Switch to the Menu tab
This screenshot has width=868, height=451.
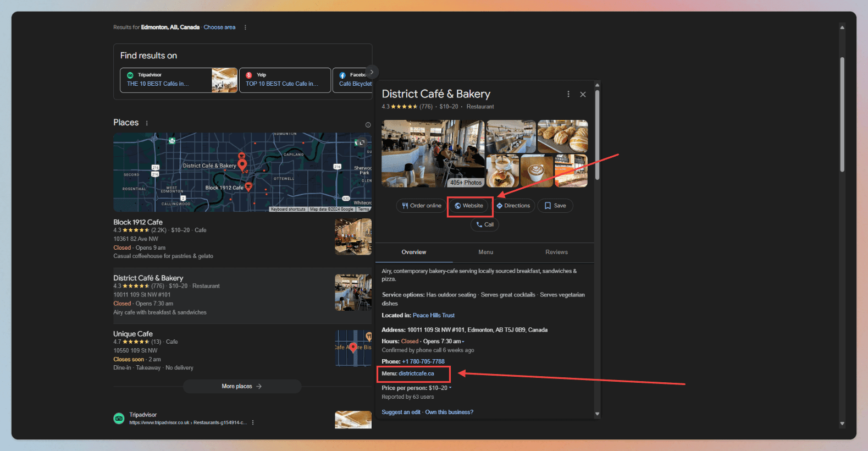(486, 252)
